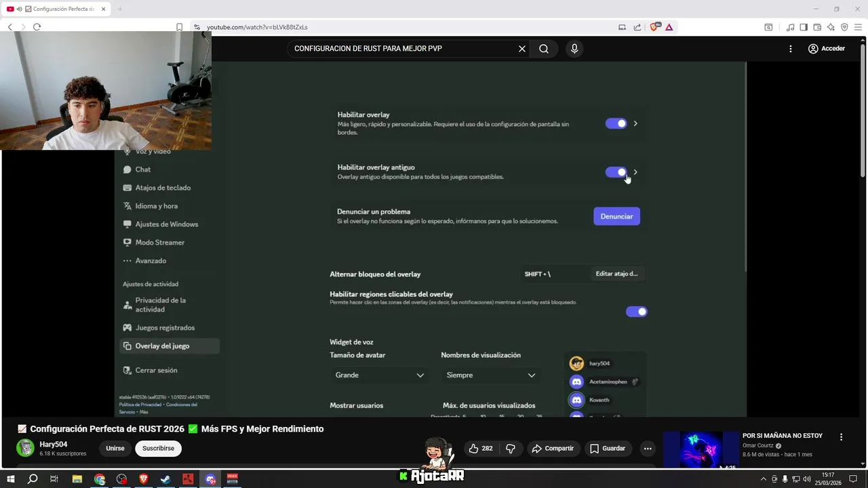Start voice search with the microphone icon
Image resolution: width=868 pixels, height=488 pixels.
point(574,49)
